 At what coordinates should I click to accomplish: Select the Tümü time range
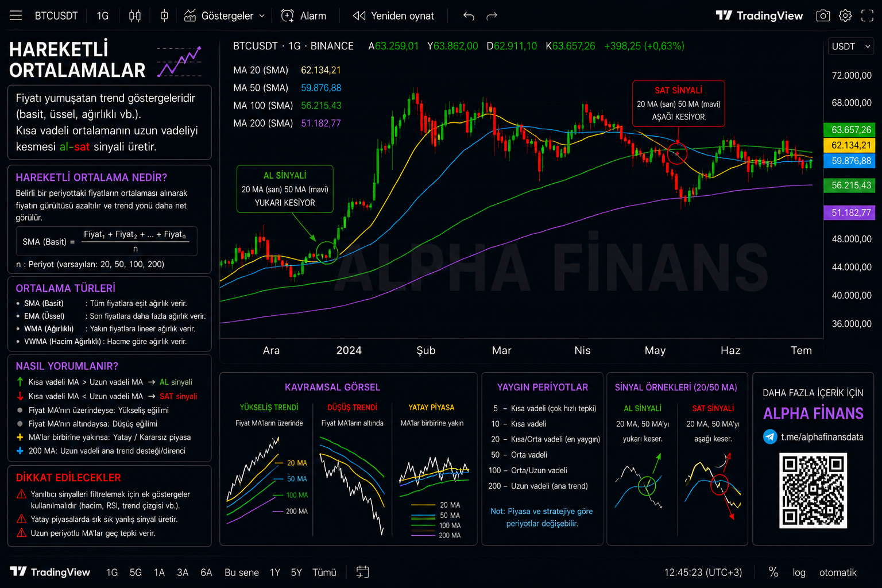[x=324, y=572]
